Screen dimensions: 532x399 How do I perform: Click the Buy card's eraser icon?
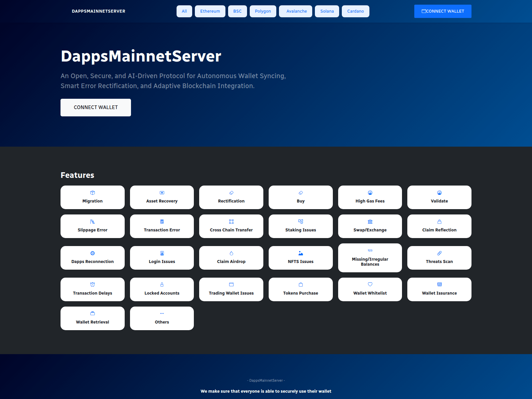(x=301, y=193)
